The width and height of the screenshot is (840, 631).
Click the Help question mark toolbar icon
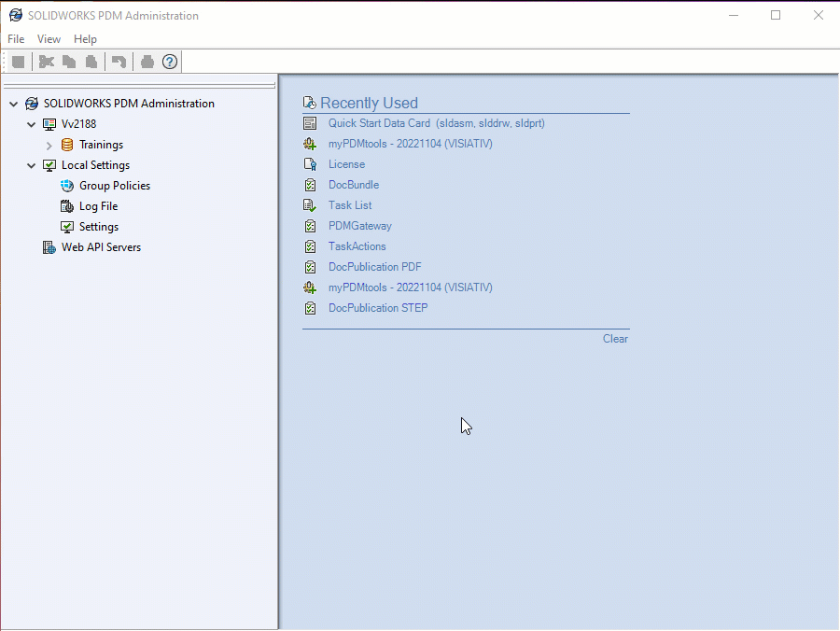[170, 62]
